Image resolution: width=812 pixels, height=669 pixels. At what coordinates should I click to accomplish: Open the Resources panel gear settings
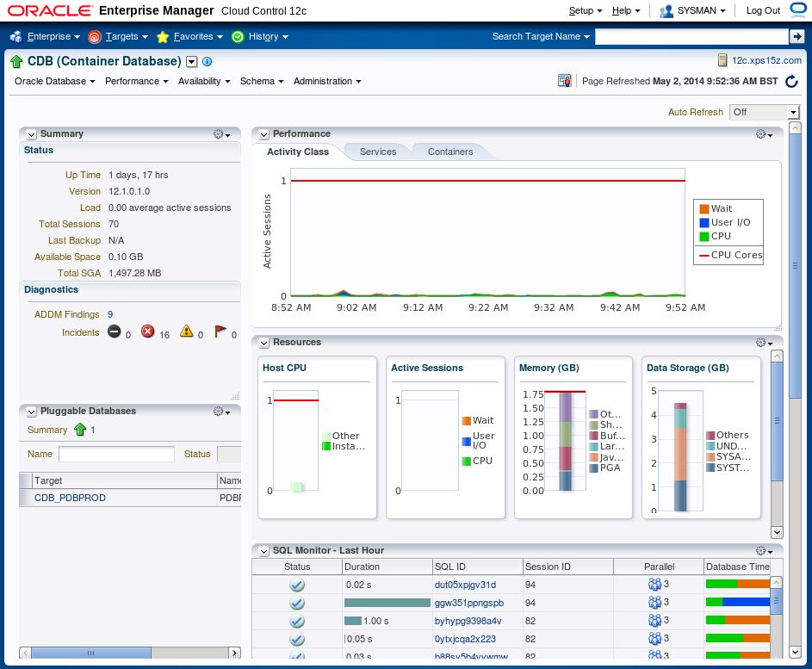click(764, 343)
